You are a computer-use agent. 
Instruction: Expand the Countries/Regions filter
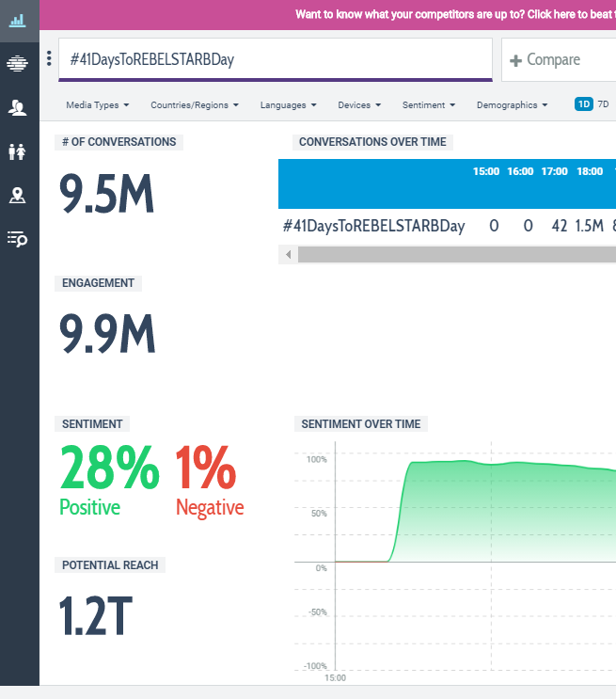click(x=195, y=105)
